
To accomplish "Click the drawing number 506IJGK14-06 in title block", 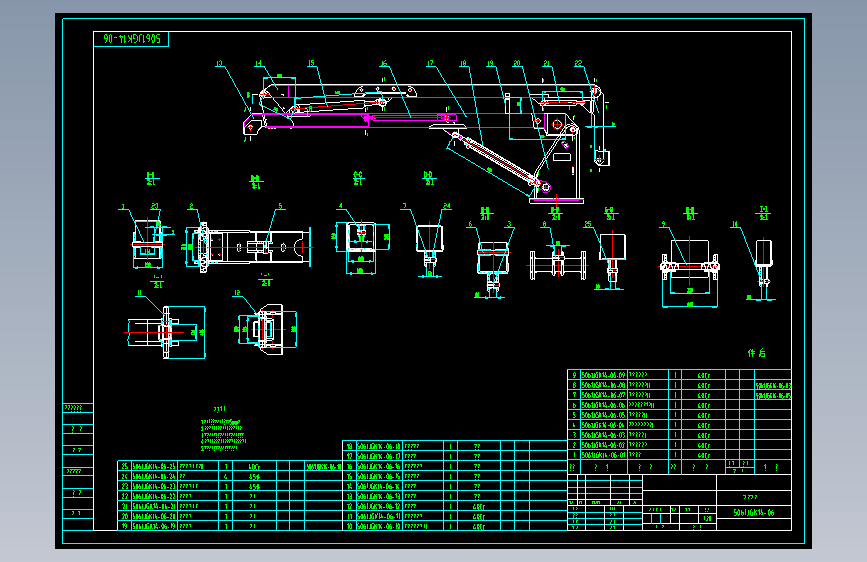I will point(754,512).
